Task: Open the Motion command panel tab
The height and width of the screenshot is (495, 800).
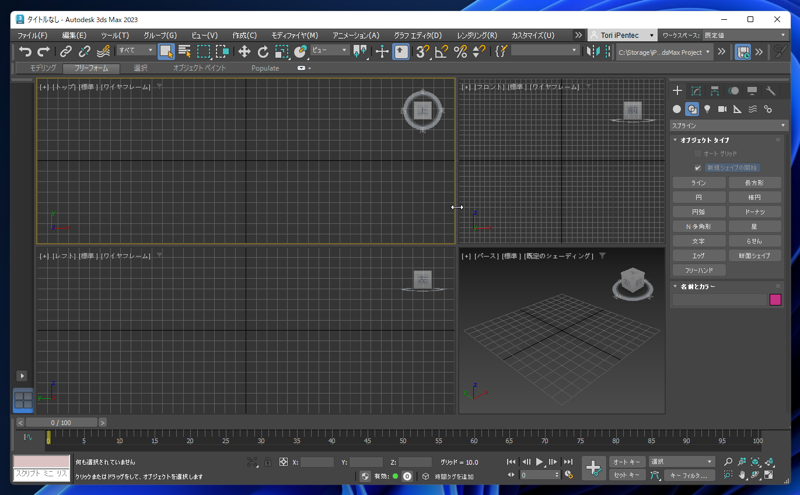Action: (733, 91)
